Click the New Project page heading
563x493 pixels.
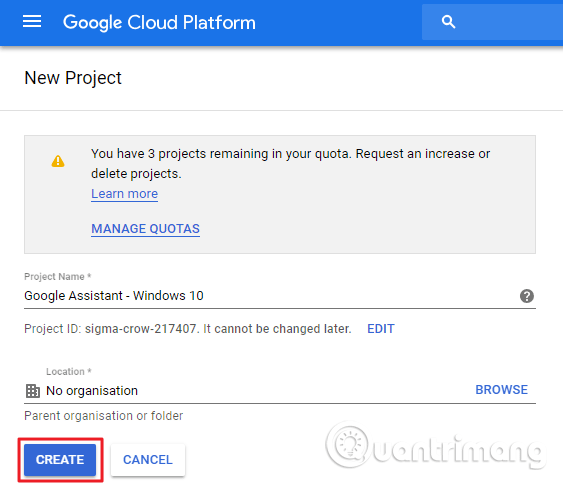coord(73,78)
